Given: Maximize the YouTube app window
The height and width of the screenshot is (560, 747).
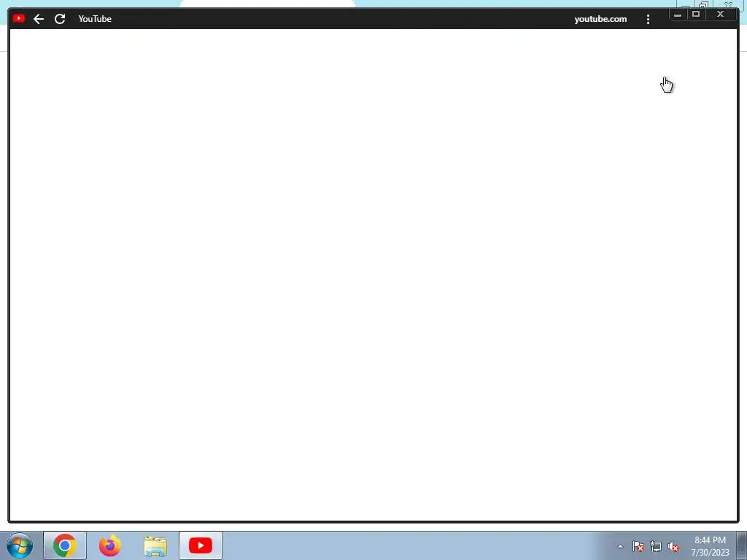Looking at the screenshot, I should (x=695, y=15).
